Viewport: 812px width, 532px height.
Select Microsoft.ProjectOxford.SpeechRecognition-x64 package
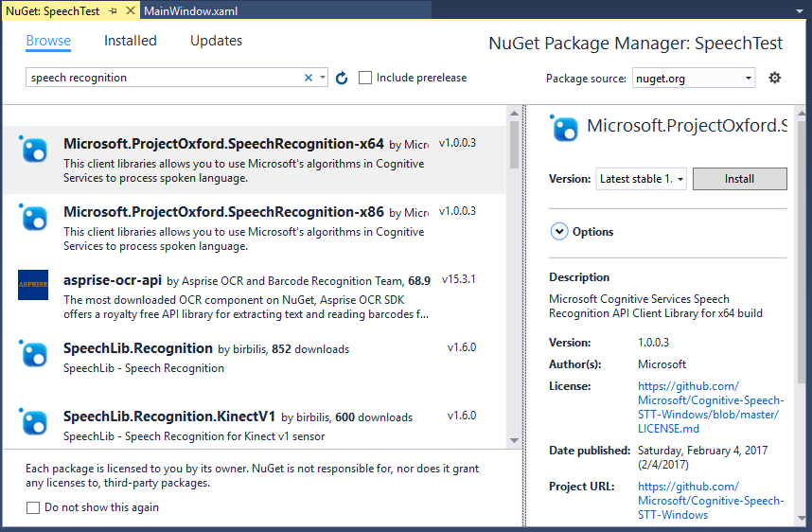tap(255, 160)
